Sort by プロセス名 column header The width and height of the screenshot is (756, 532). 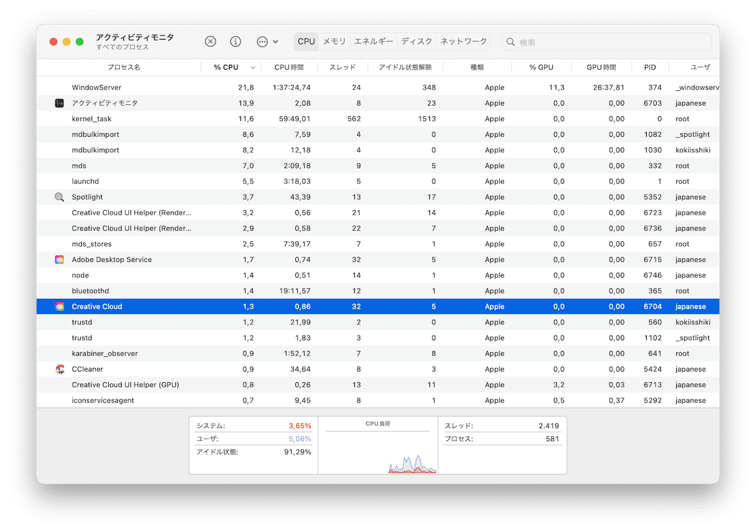(124, 67)
